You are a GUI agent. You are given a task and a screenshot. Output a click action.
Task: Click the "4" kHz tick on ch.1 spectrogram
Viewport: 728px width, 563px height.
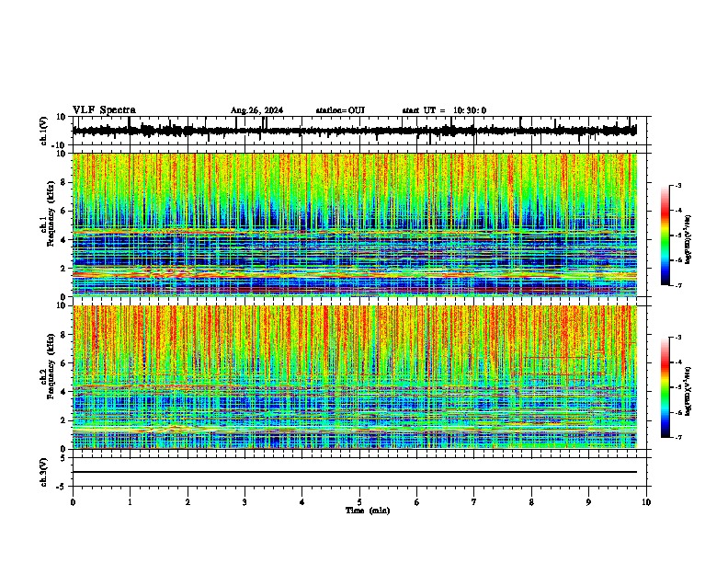click(64, 240)
